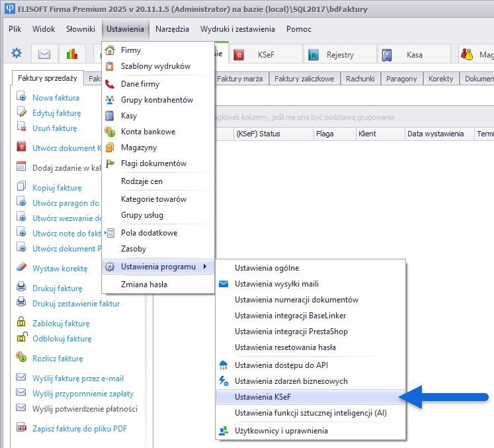494x448 pixels.
Task: Click Zapisz fakturę do pliku PDF
Action: coord(79,428)
